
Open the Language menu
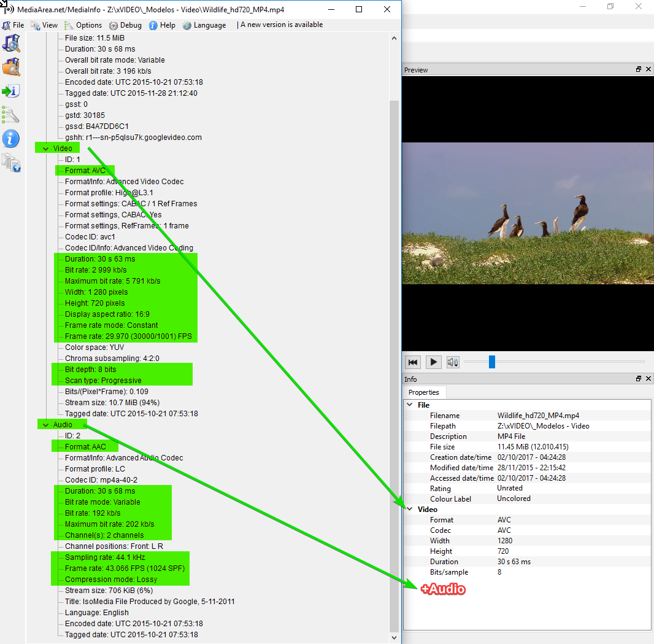pos(204,25)
